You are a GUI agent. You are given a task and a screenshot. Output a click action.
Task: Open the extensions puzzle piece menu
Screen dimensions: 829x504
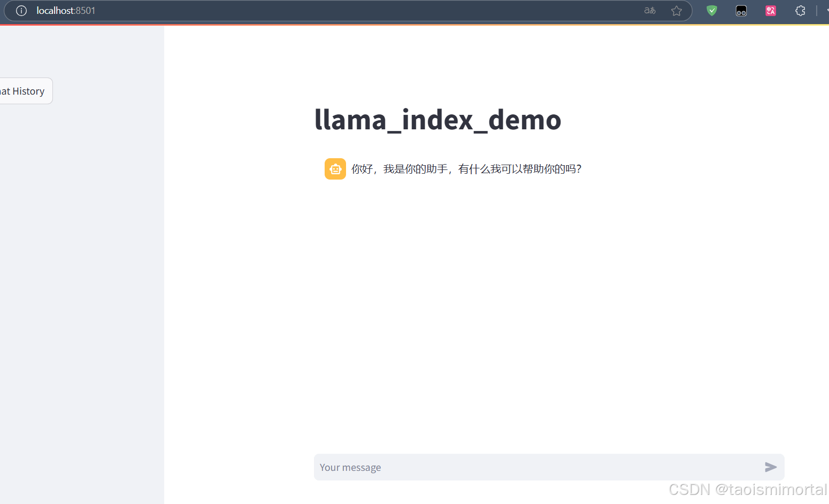coord(800,11)
